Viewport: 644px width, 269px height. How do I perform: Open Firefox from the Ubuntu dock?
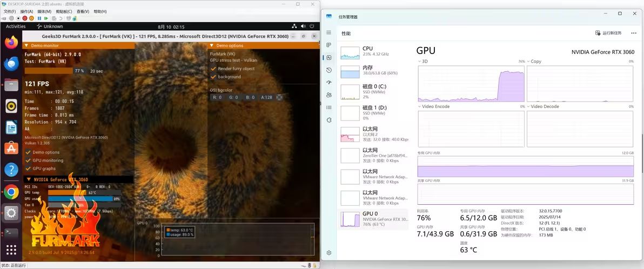pos(11,42)
